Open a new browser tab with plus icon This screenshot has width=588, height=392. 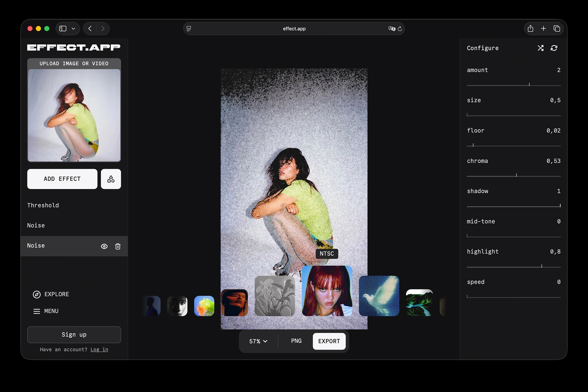[543, 29]
